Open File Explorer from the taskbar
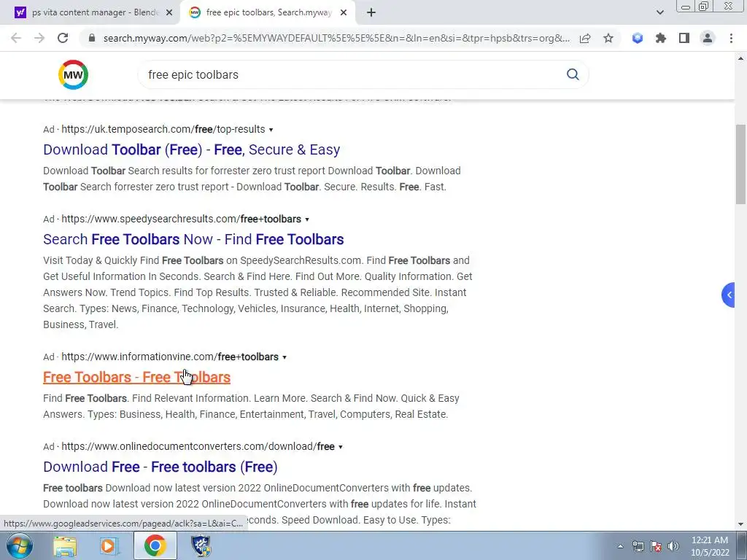 point(65,545)
